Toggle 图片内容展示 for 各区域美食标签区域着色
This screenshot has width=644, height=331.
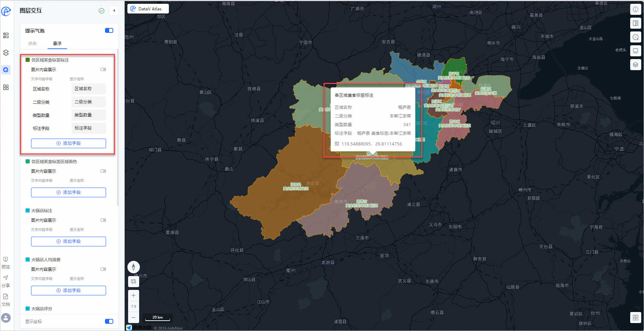click(103, 171)
